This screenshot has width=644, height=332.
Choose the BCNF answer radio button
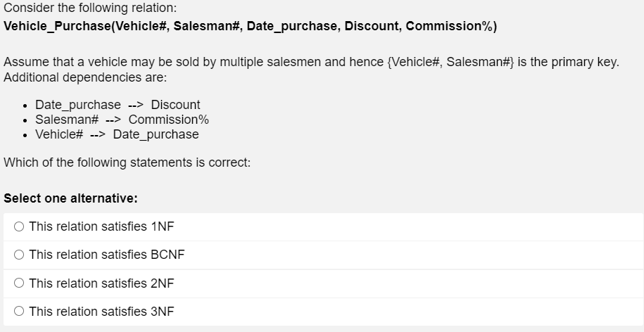click(19, 255)
